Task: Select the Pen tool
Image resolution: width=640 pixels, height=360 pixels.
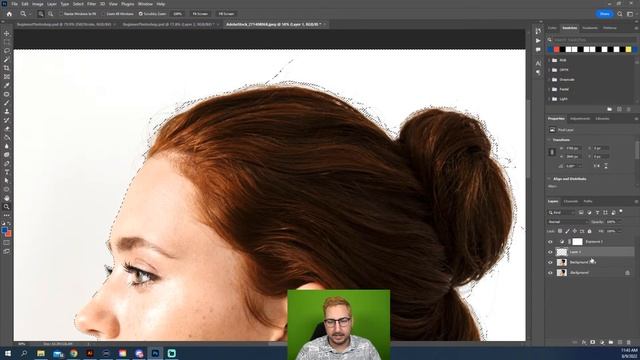Action: (7, 163)
